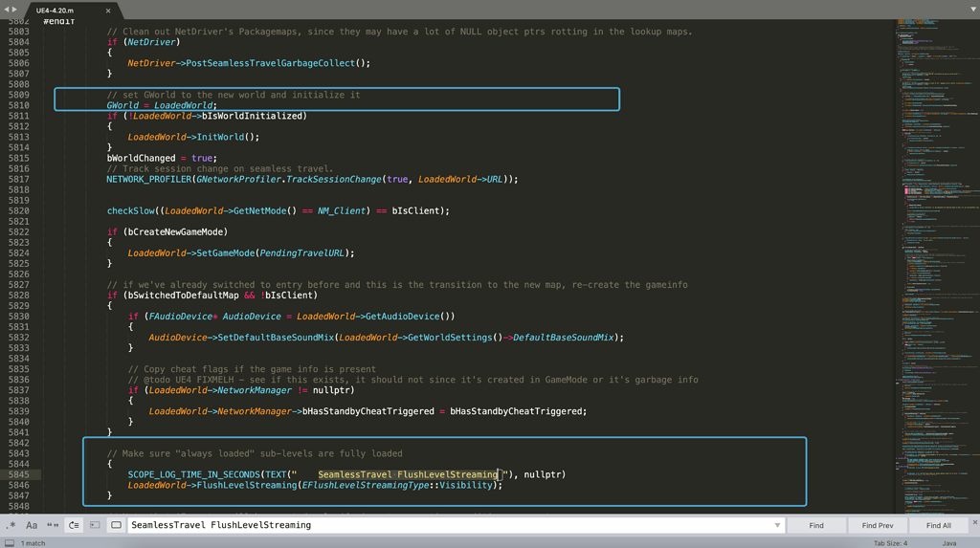Open the panel switcher icon in status bar
This screenshot has height=548, width=980.
click(10, 543)
